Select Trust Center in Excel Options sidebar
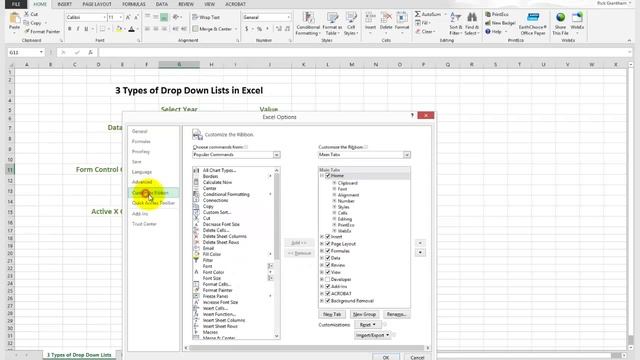The image size is (640, 360). [144, 224]
